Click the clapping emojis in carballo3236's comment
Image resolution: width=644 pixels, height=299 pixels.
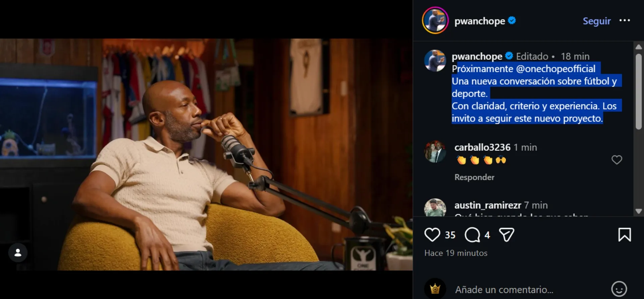coord(481,160)
